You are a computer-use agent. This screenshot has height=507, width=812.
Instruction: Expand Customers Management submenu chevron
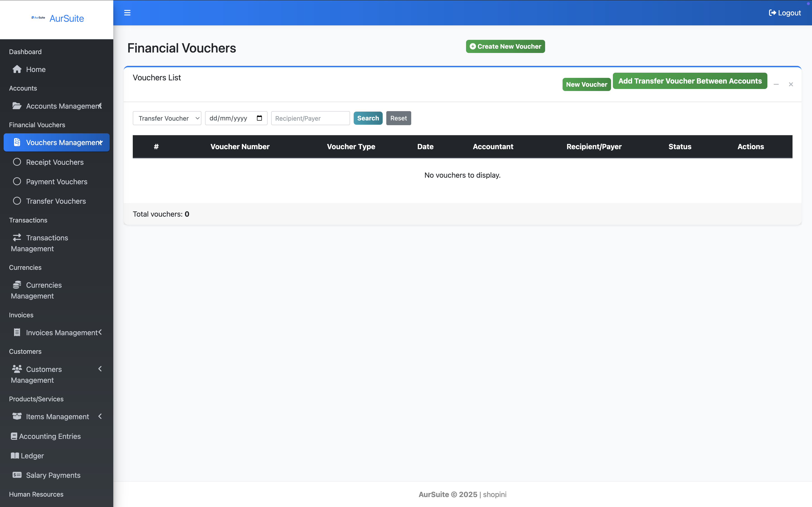pos(100,369)
